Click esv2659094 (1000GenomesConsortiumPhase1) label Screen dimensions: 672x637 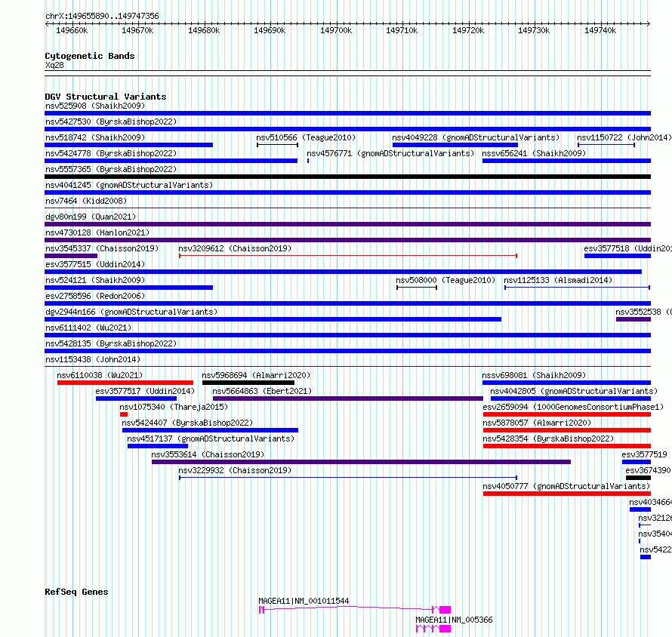tap(573, 407)
